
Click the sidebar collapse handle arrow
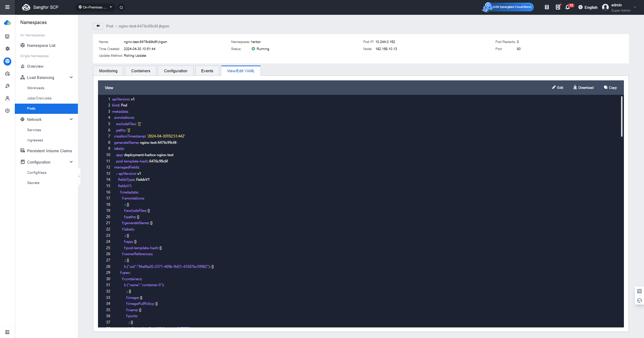pyautogui.click(x=79, y=176)
